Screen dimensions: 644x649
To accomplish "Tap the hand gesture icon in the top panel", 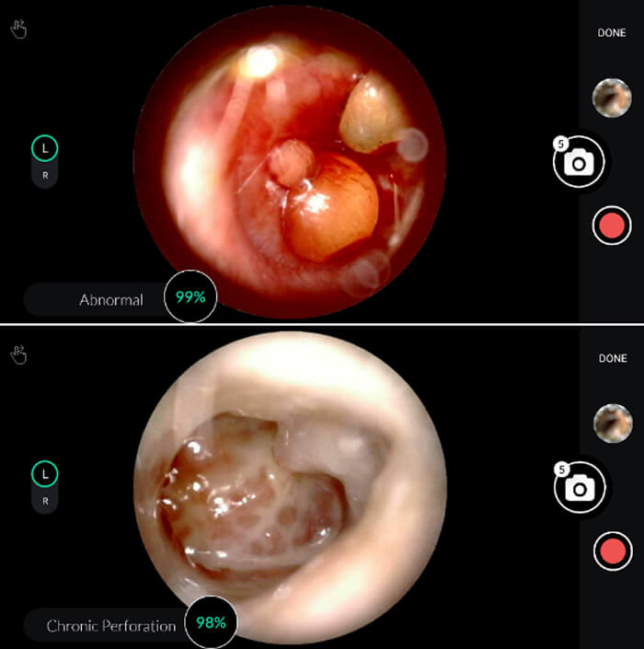I will click(17, 29).
